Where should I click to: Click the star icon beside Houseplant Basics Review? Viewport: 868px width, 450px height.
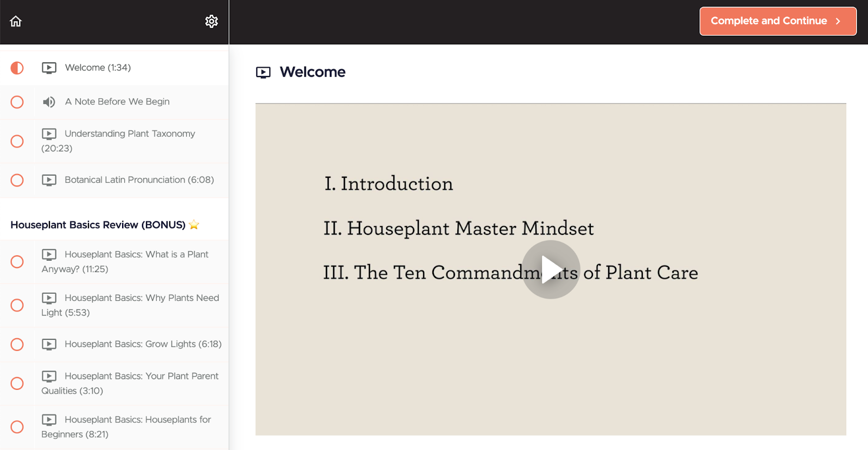coord(194,225)
